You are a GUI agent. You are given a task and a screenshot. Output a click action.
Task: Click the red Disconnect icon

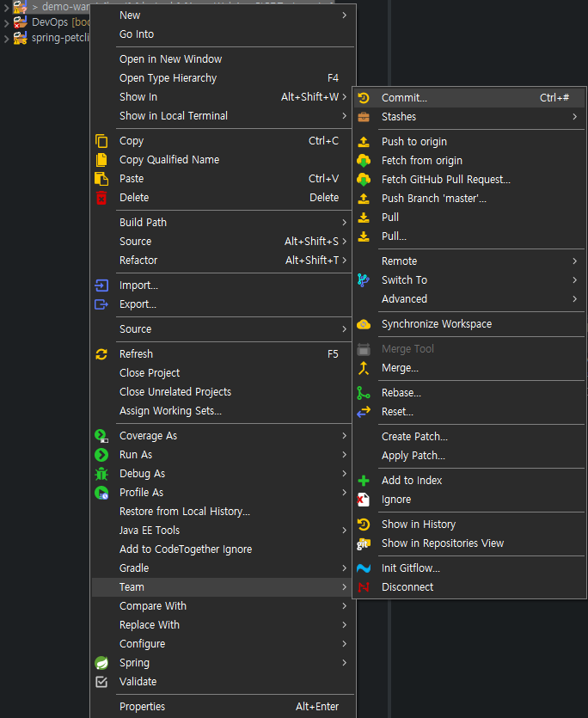[364, 587]
